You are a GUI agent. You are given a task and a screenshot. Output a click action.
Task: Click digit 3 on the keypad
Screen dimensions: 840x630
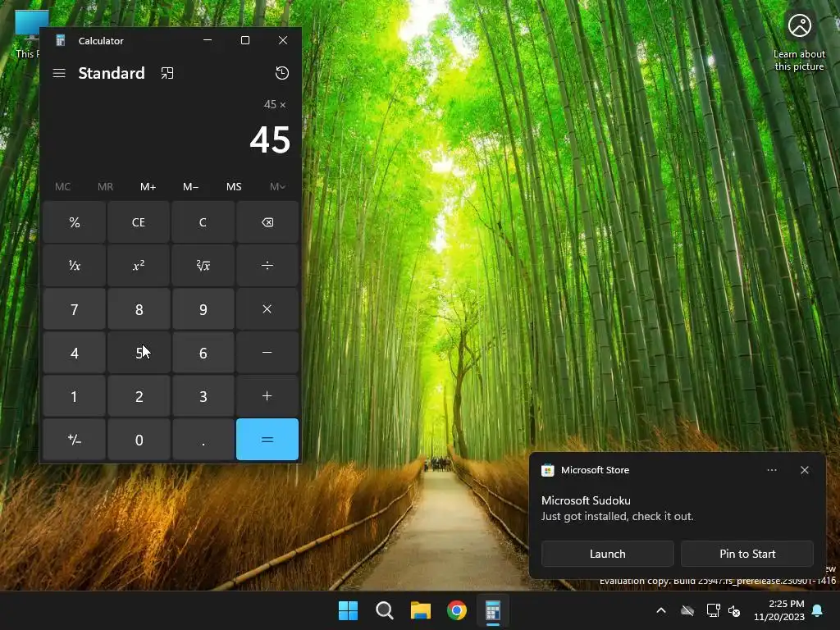click(203, 396)
